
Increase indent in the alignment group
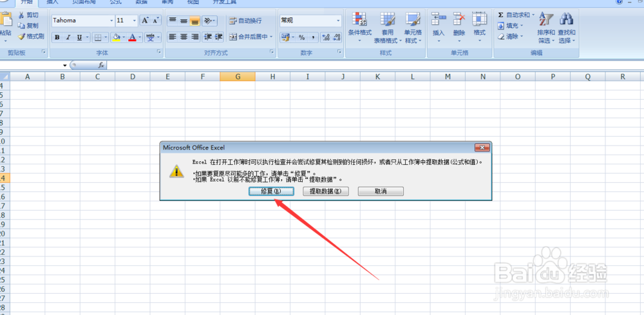(x=218, y=37)
